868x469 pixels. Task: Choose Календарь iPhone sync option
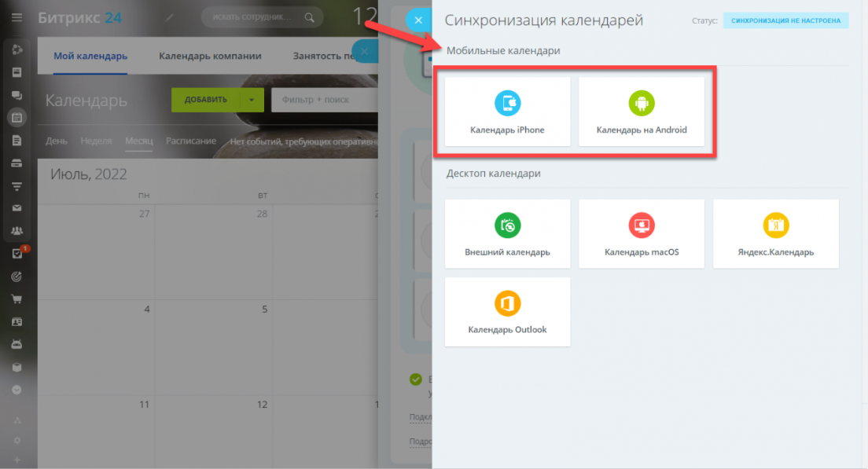(x=508, y=112)
